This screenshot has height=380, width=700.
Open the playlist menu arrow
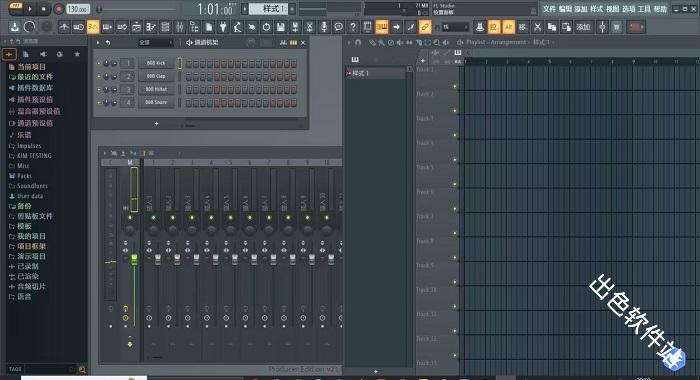(x=349, y=42)
